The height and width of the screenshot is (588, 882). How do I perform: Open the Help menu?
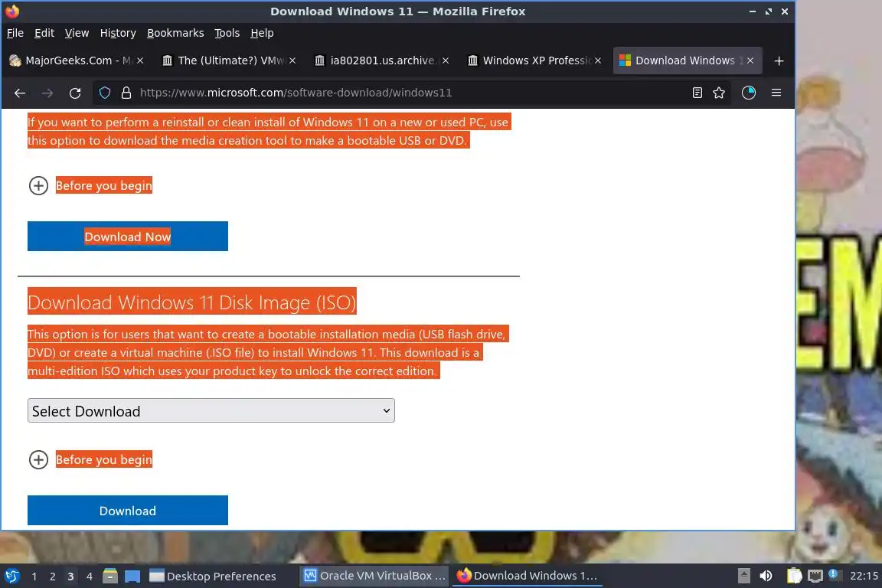pos(262,33)
